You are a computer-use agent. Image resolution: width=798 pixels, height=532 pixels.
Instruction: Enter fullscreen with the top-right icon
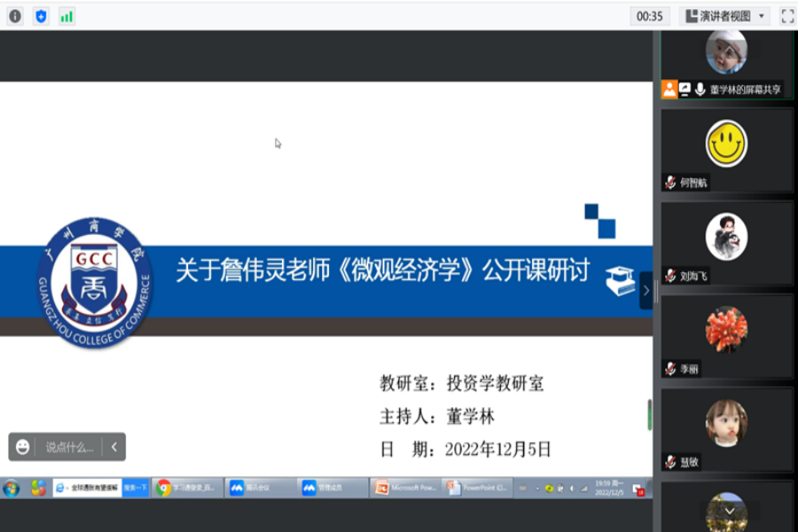tap(786, 14)
